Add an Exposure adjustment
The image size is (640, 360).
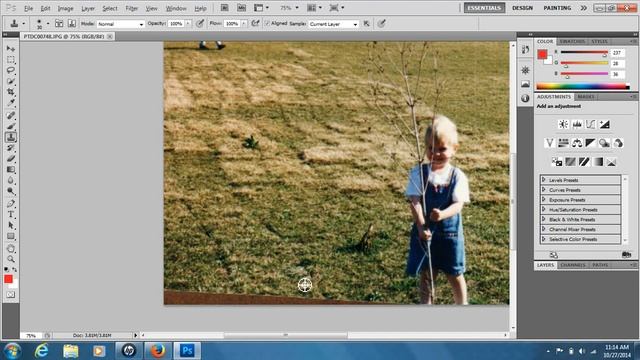[x=604, y=124]
